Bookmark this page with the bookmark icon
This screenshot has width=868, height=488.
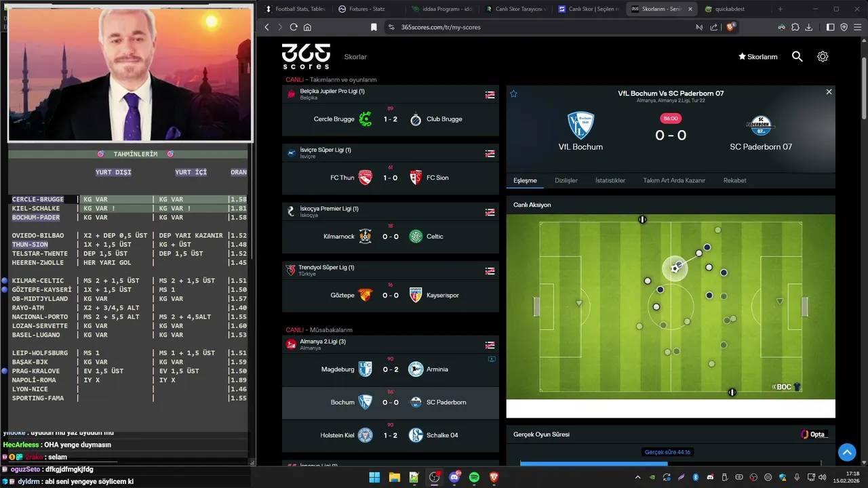[374, 27]
